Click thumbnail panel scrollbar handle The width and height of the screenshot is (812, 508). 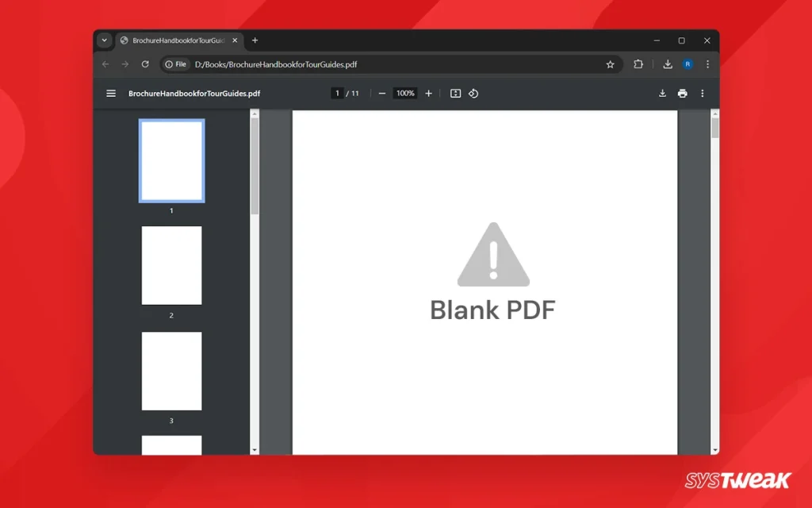tap(255, 166)
